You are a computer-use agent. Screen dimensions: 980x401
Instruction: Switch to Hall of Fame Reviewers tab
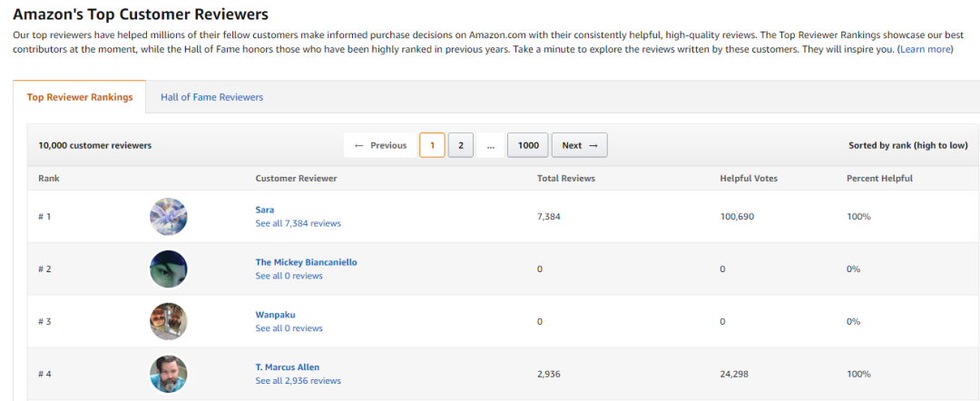point(211,97)
